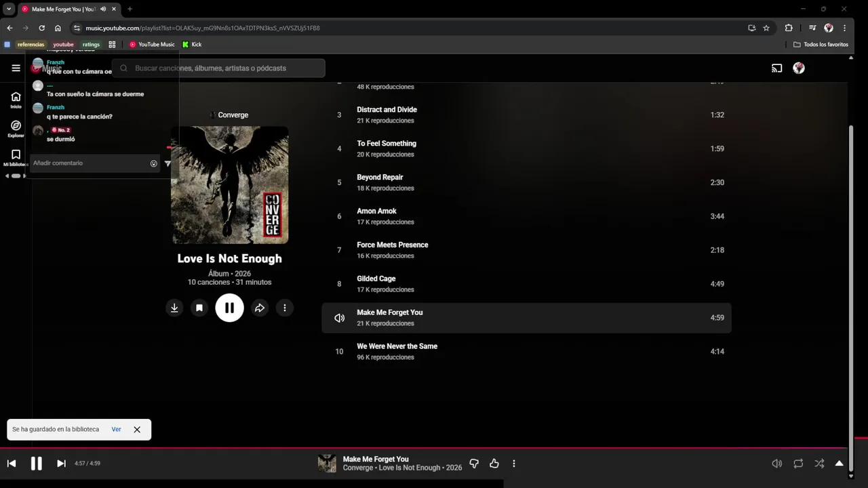Viewport: 868px width, 488px height.
Task: Open the YouTube Music bookmark
Action: coord(152,45)
